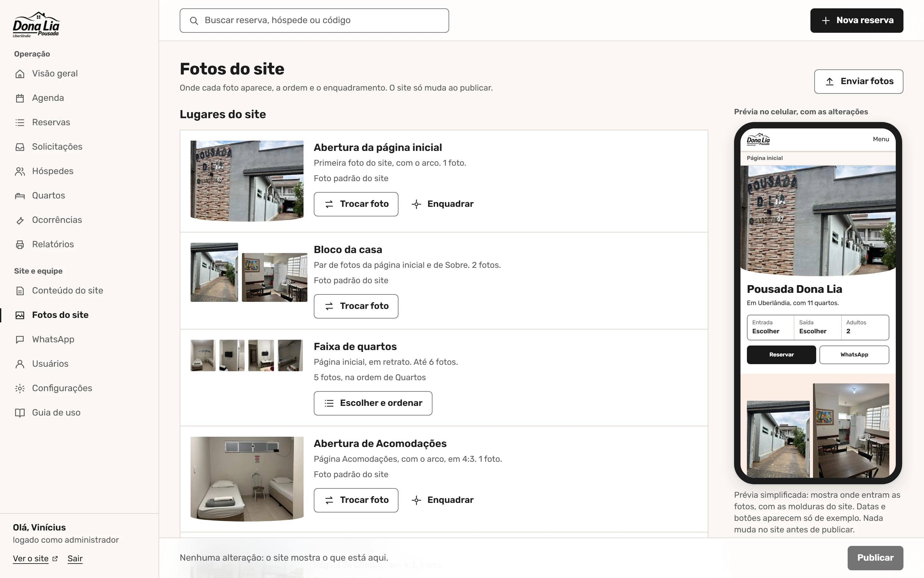
Task: Open the Quartos menu item
Action: pos(79,195)
